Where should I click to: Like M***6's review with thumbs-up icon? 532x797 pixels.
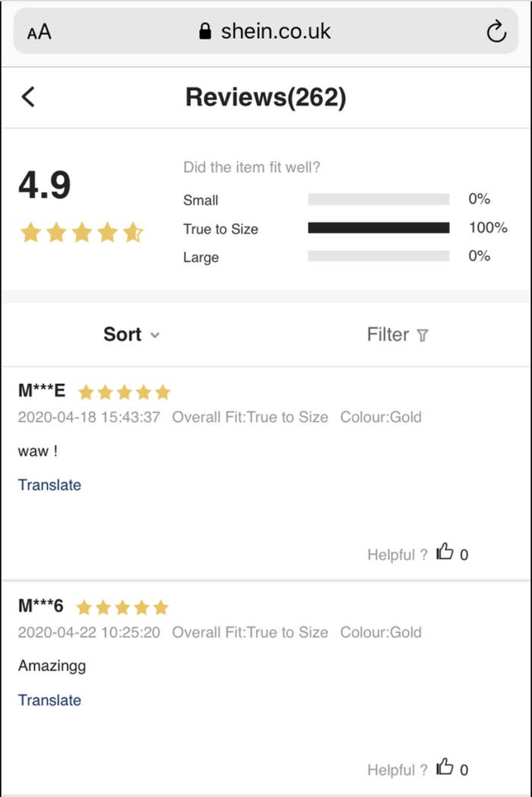(445, 767)
